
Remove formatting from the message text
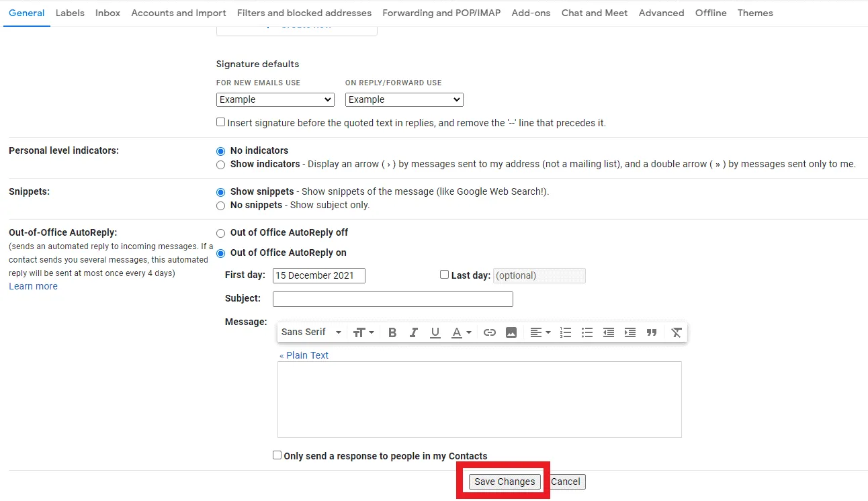677,332
